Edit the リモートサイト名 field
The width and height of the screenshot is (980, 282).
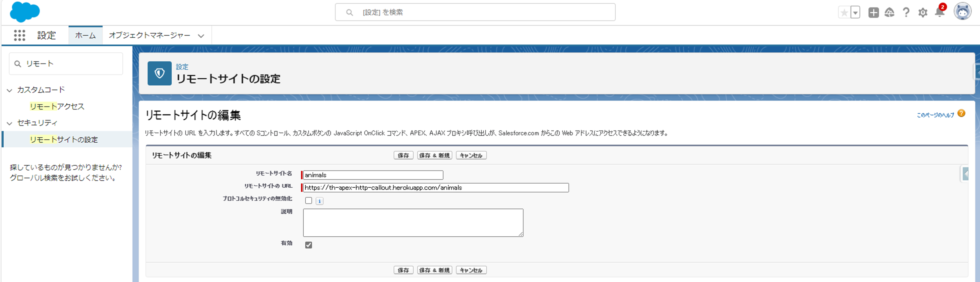click(x=373, y=175)
